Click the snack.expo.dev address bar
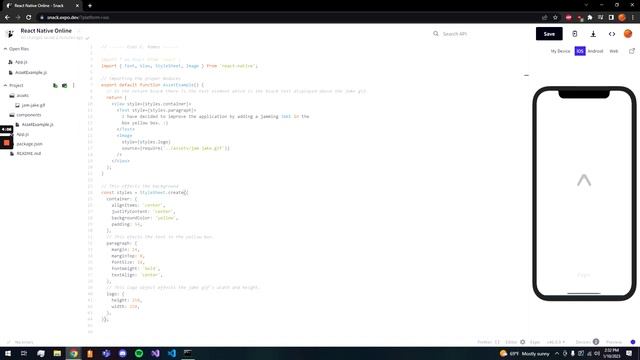This screenshot has height=360, width=640. pos(286,18)
